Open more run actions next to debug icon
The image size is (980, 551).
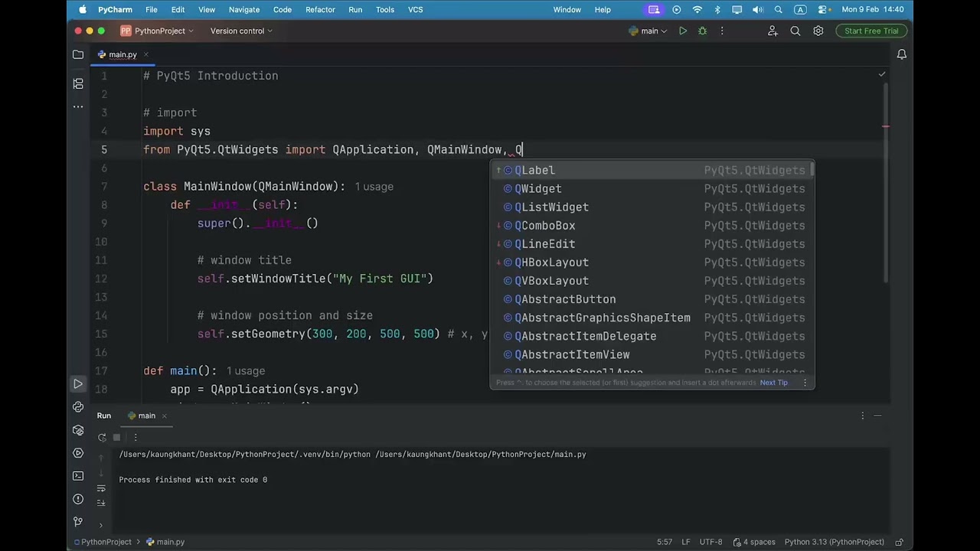[x=721, y=31]
